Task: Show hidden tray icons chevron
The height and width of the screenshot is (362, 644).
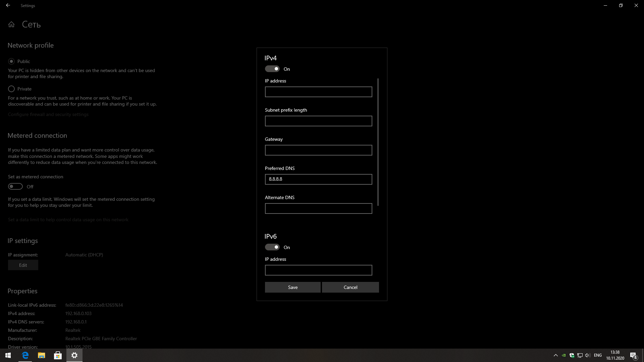Action: click(555, 355)
